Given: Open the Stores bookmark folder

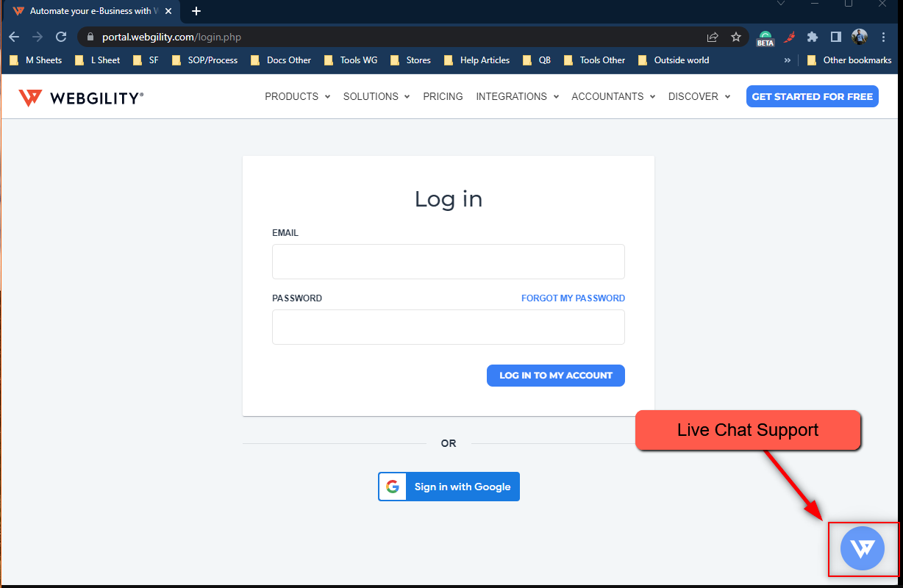Looking at the screenshot, I should (x=411, y=60).
